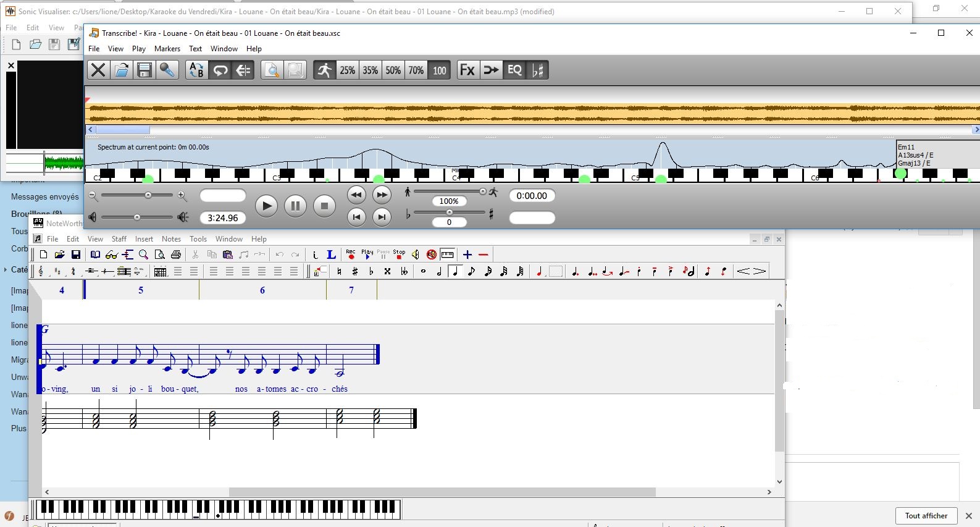980x527 pixels.
Task: Click Messages envoyés in mail sidebar
Action: click(45, 197)
